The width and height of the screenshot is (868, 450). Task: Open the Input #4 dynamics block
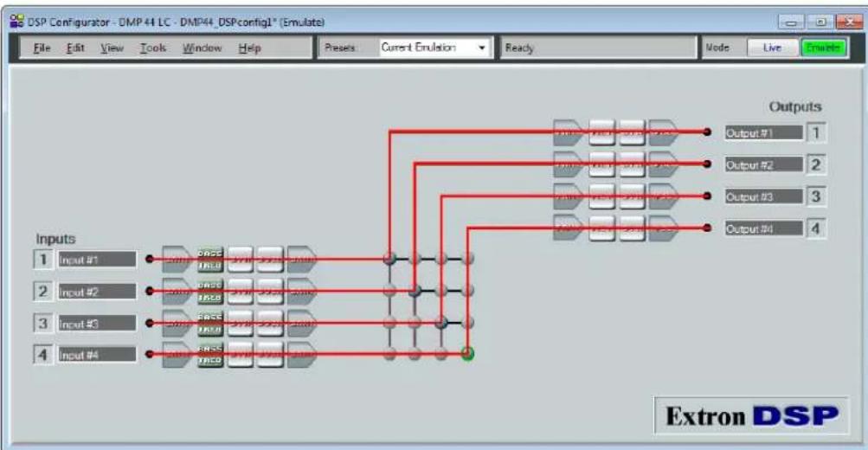point(241,354)
